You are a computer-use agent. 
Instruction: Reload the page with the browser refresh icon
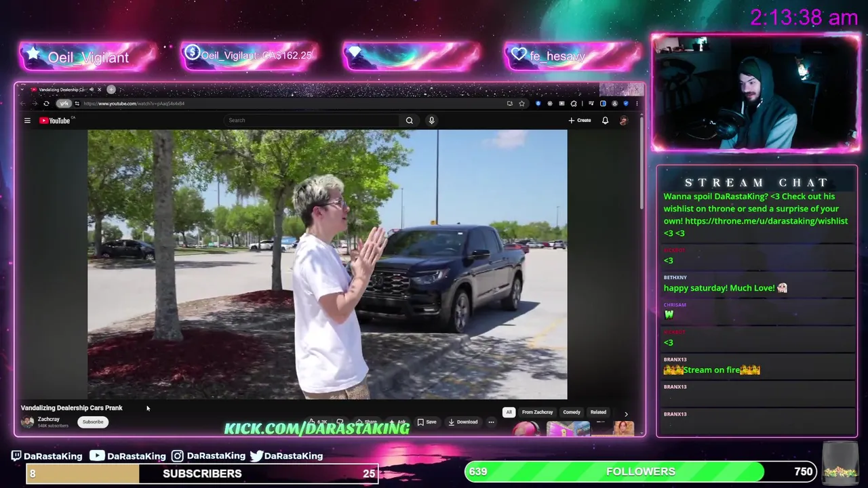(x=46, y=104)
